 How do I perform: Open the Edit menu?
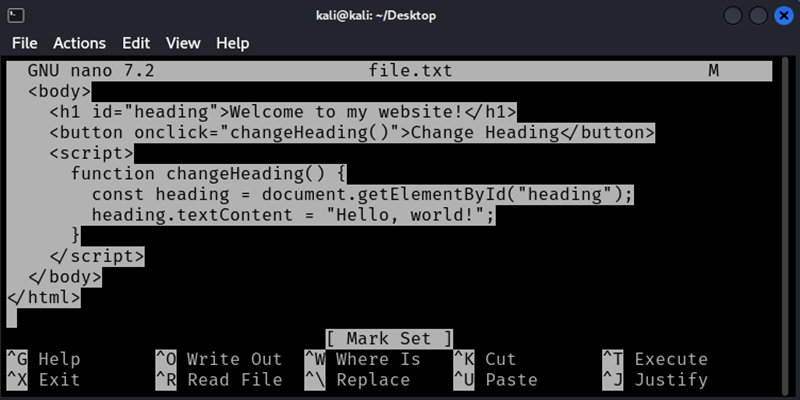coord(136,43)
